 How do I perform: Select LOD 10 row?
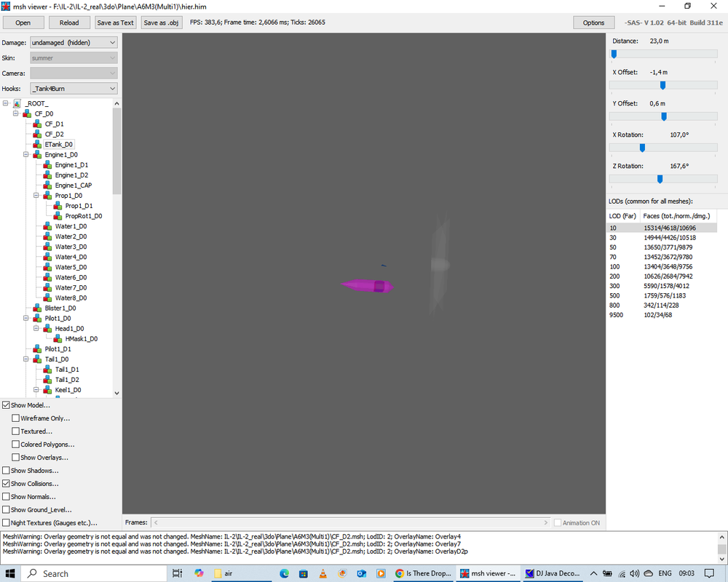click(x=662, y=228)
